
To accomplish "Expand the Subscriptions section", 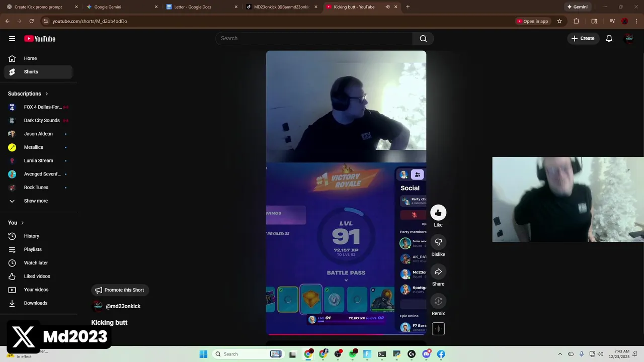I will (x=28, y=94).
